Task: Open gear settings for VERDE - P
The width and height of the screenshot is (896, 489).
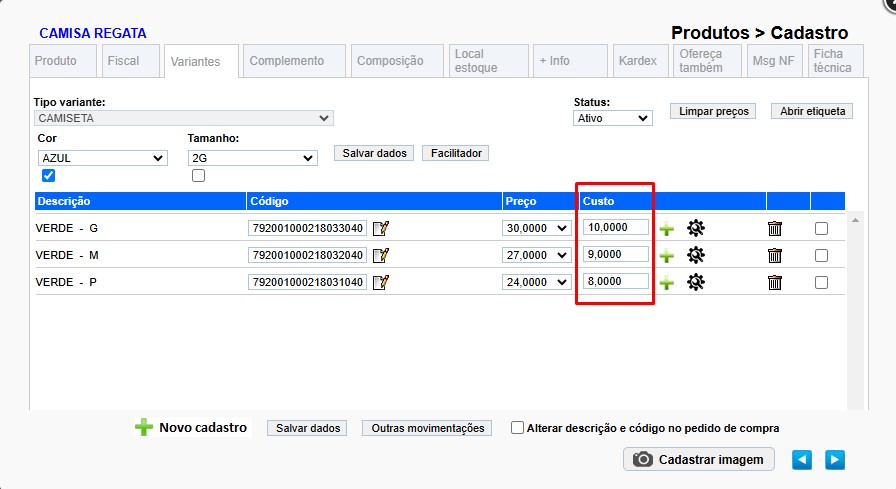Action: (695, 282)
